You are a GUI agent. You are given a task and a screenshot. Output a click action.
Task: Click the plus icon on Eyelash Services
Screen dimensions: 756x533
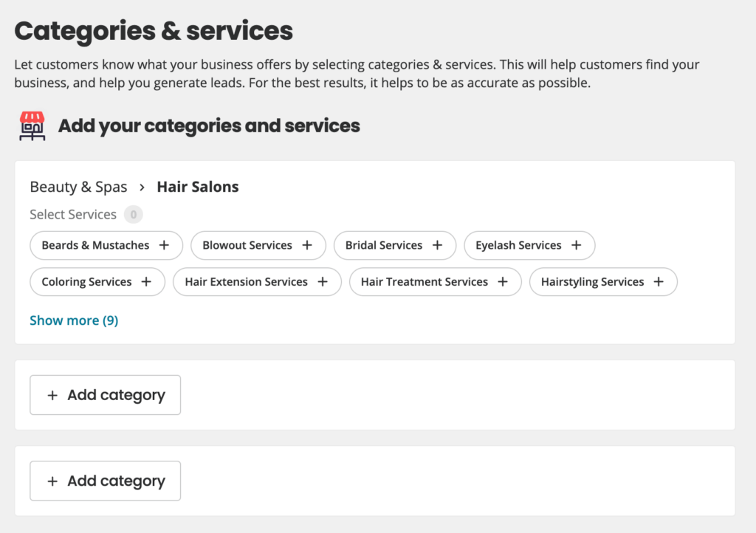tap(576, 245)
